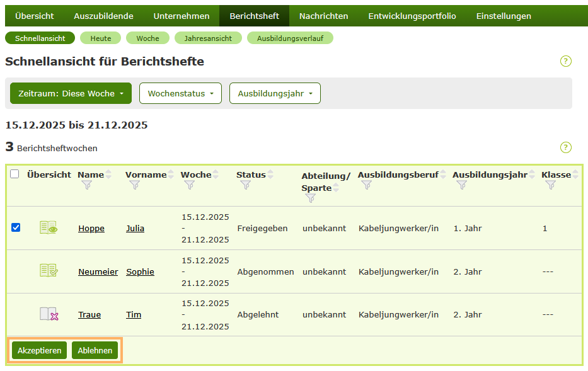Open the Hoppe name link
Image resolution: width=588 pixels, height=371 pixels.
point(91,228)
